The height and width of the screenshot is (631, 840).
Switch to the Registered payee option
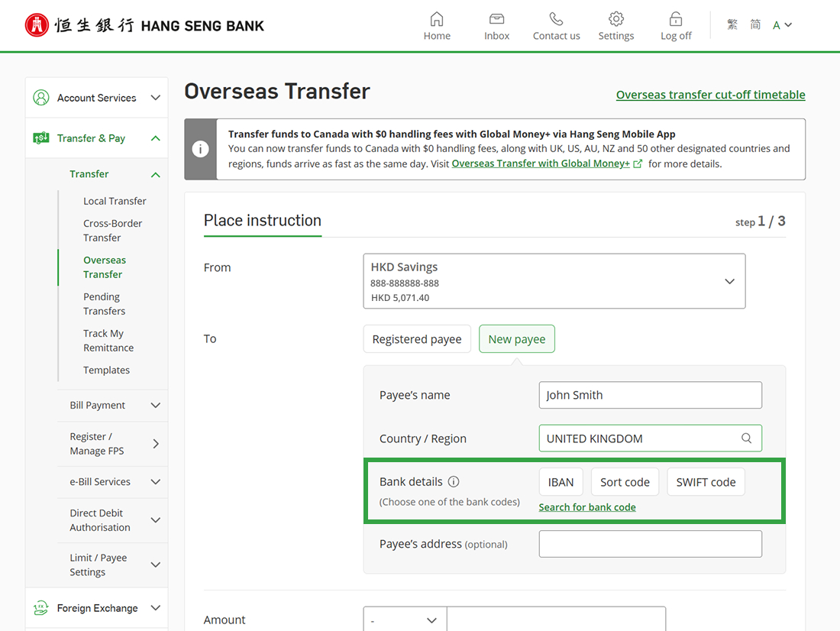point(417,338)
